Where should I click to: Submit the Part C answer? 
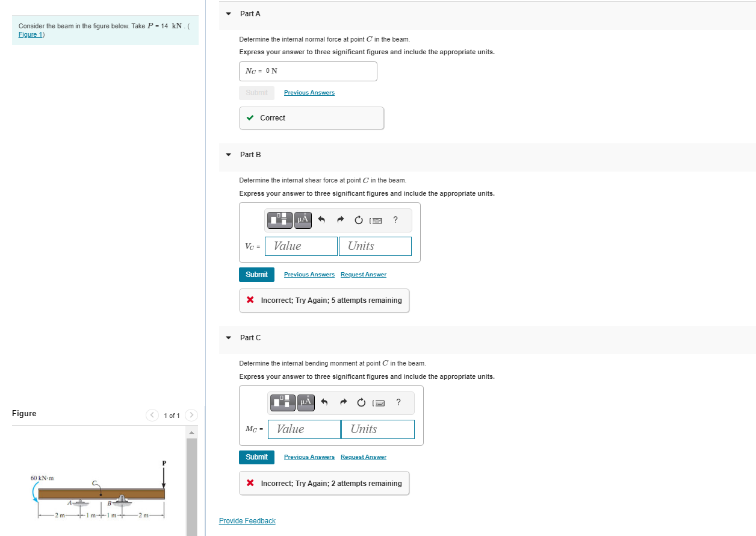tap(256, 457)
